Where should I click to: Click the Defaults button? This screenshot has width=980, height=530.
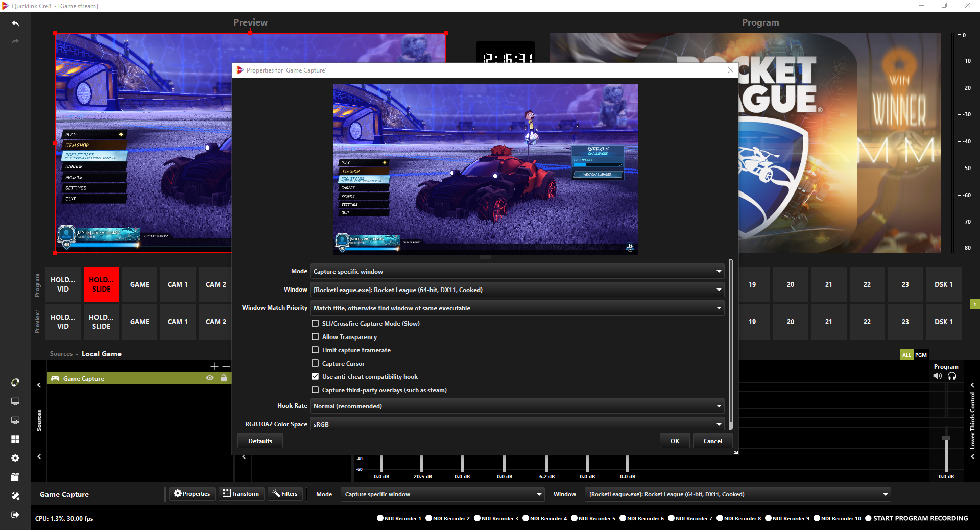pyautogui.click(x=260, y=441)
